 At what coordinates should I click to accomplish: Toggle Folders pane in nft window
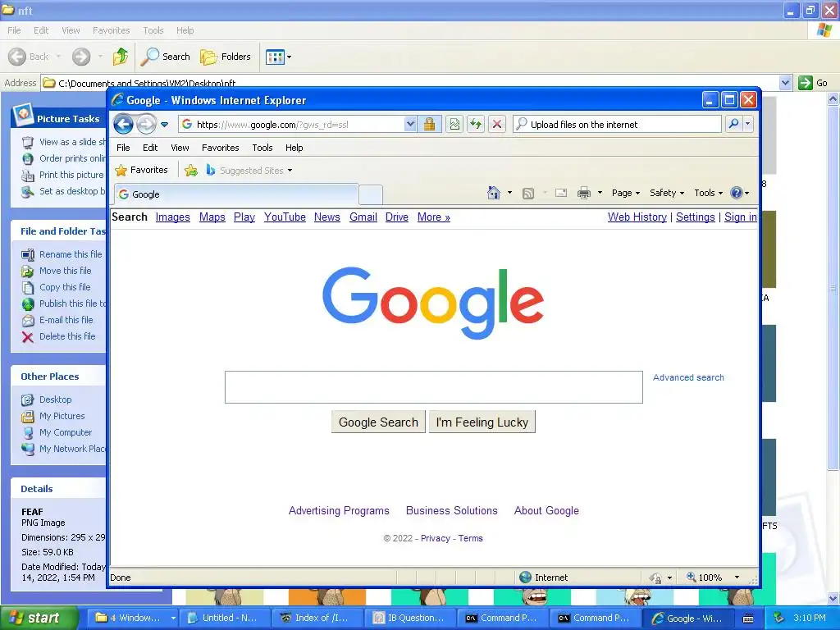226,57
